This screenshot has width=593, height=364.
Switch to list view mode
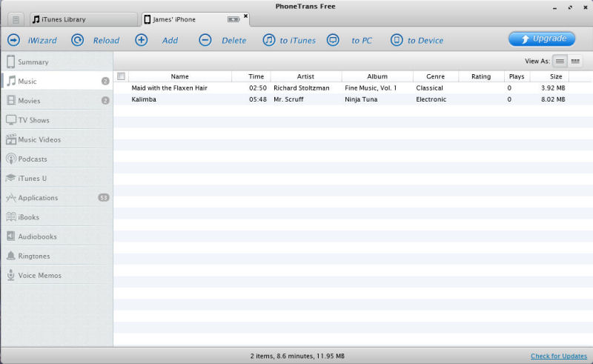560,61
